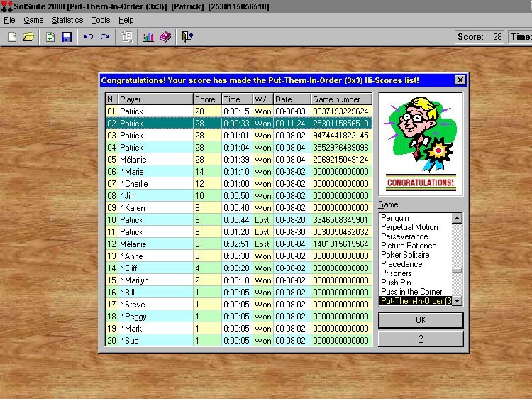Select row 09 Karen
532x399 pixels.
click(x=238, y=208)
